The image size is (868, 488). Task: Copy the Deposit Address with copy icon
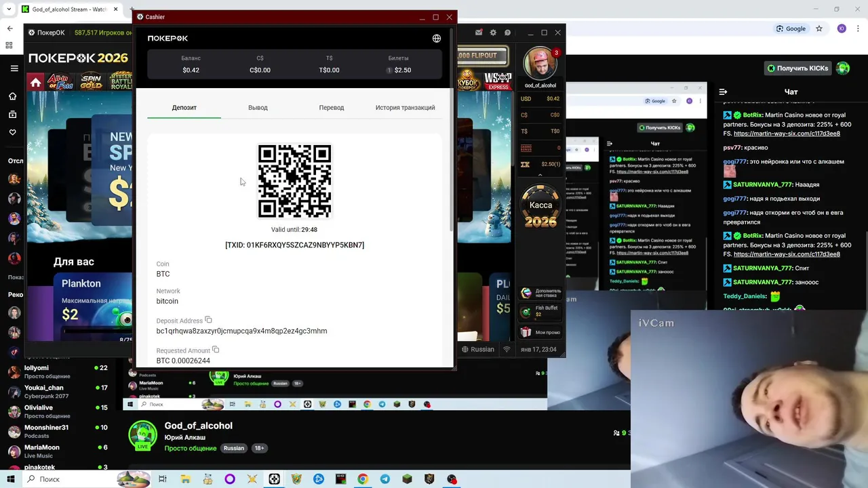(x=209, y=320)
